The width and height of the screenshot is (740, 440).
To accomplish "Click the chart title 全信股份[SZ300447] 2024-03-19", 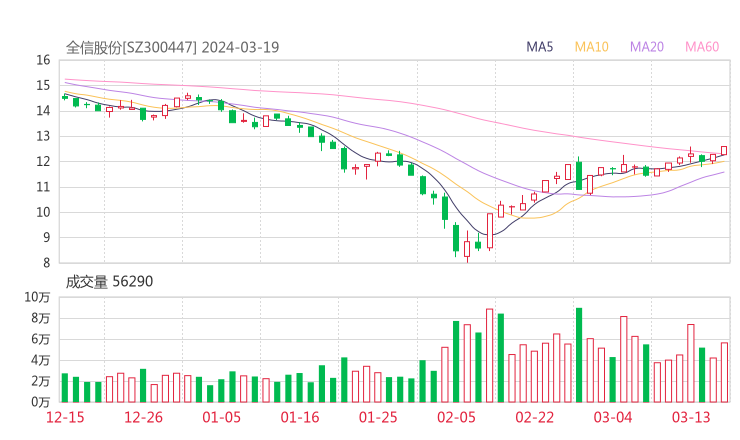I will [x=172, y=47].
